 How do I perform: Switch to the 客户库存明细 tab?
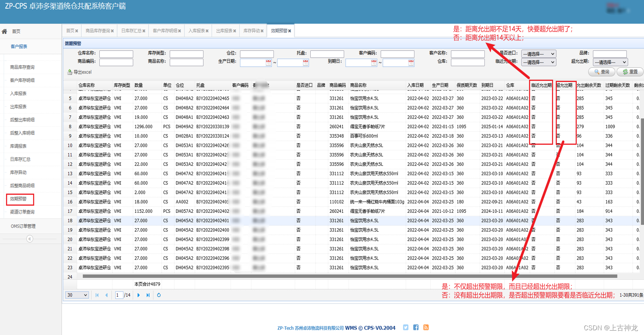click(x=165, y=31)
